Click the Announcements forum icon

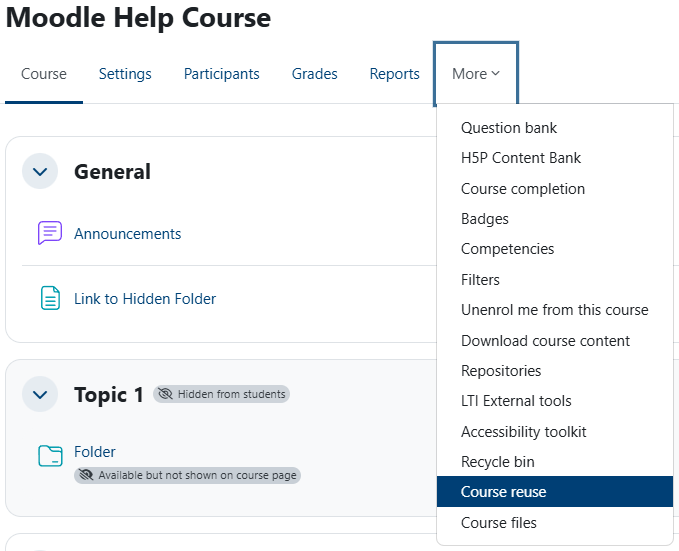tap(50, 233)
